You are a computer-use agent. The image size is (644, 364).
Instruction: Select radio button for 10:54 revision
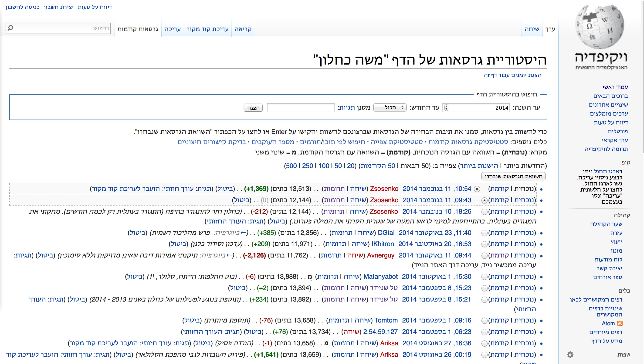click(x=477, y=189)
